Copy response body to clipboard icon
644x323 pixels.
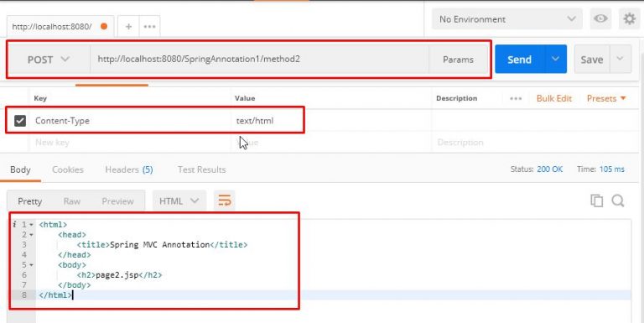[596, 201]
